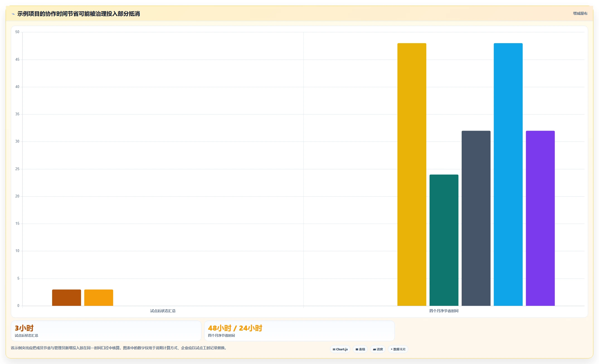The height and width of the screenshot is (364, 599).
Task: Click the y-axis tick label 40
Action: (17, 87)
